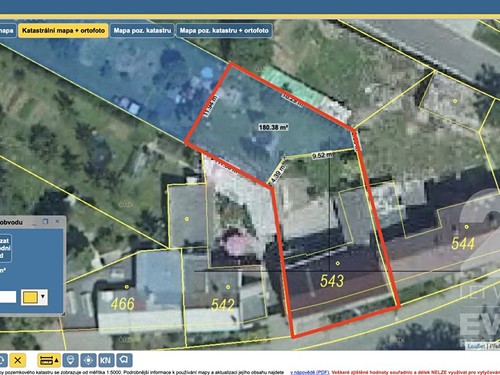Click parcel number 543 label
This screenshot has height=375, width=500.
pos(332,281)
